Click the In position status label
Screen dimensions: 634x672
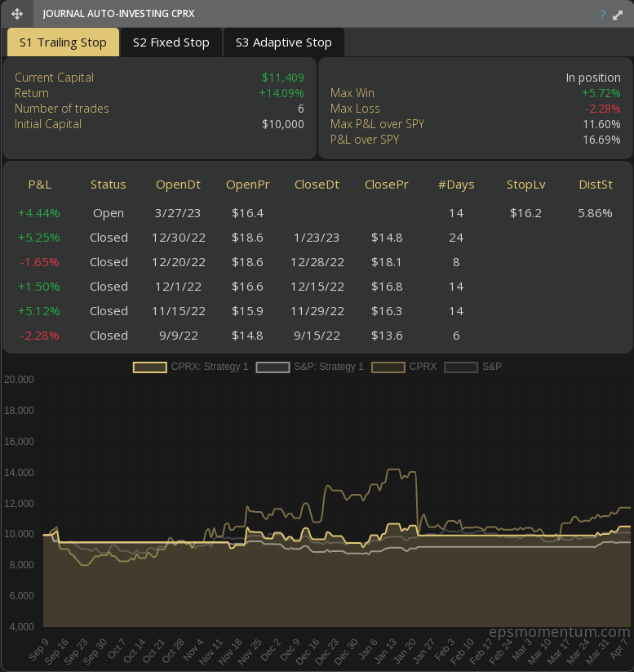[593, 78]
